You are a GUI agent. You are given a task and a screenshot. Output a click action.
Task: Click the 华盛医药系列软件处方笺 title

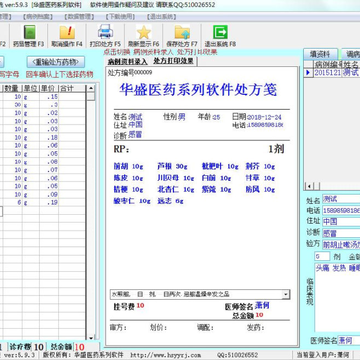tap(198, 90)
